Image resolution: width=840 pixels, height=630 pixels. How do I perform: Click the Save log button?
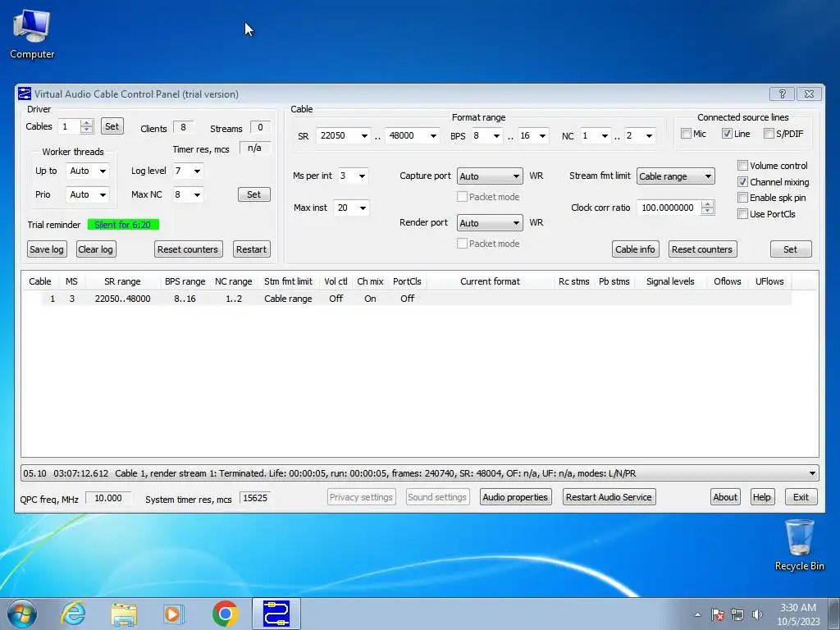tap(47, 249)
